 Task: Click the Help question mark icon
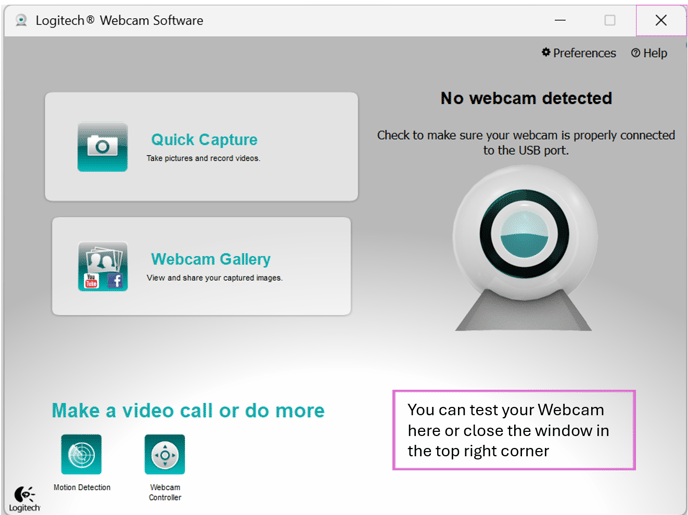coord(636,53)
